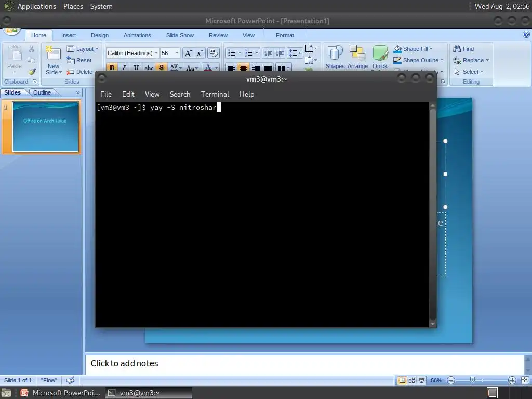Open the Shapes gallery icon
Screen dimensions: 532x399
click(335, 54)
